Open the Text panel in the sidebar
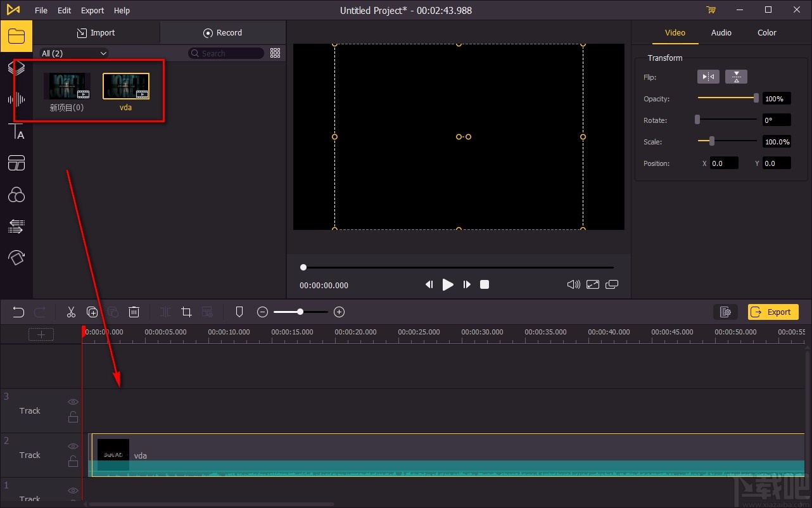 coord(16,132)
